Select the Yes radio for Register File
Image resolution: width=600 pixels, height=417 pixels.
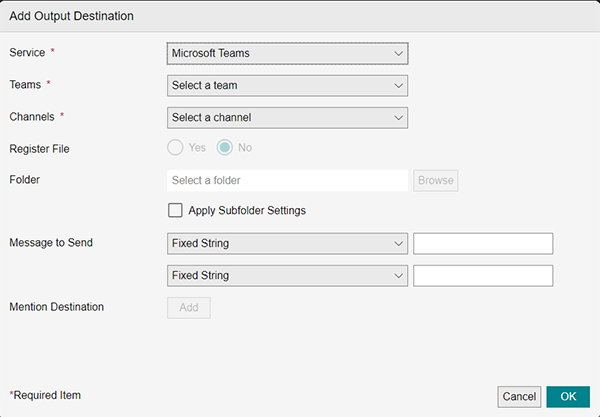coord(175,148)
